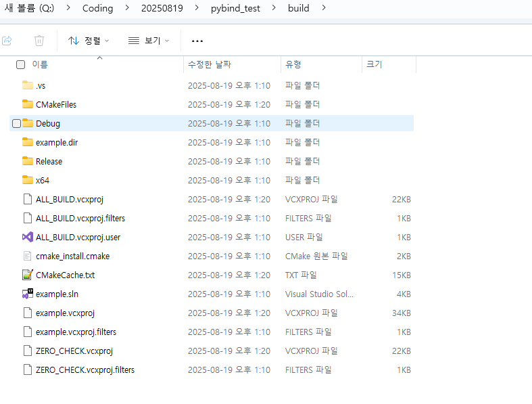Select the CMakeCache.txt file name

coord(65,275)
